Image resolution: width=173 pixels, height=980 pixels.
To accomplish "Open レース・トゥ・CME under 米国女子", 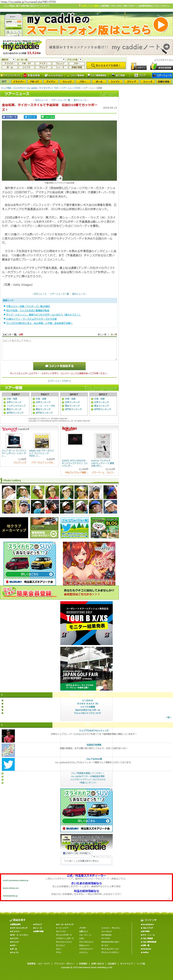I will pos(45,406).
